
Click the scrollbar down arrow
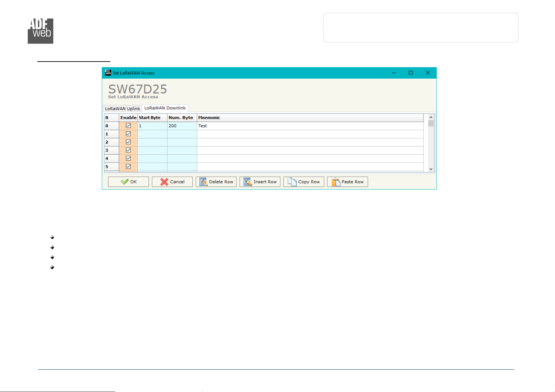[x=431, y=169]
